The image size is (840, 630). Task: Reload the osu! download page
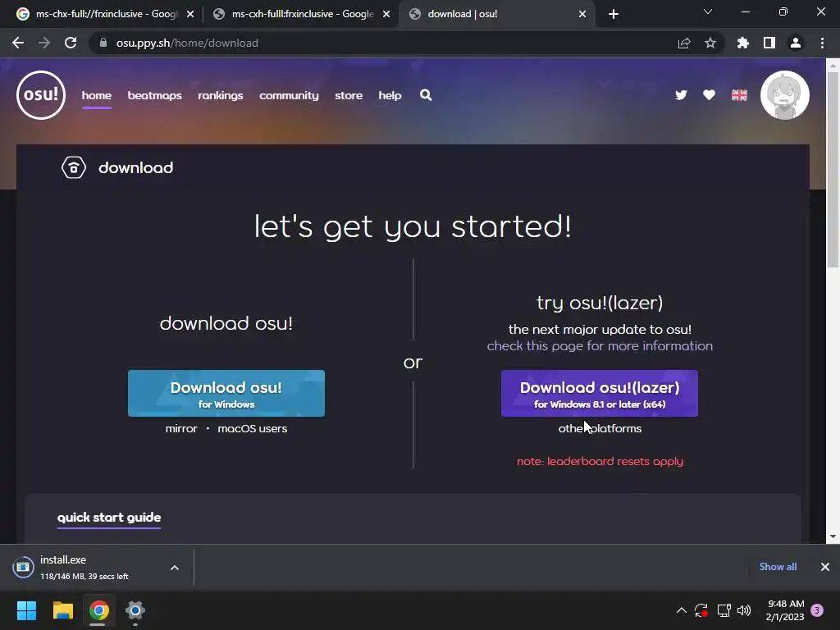(71, 43)
